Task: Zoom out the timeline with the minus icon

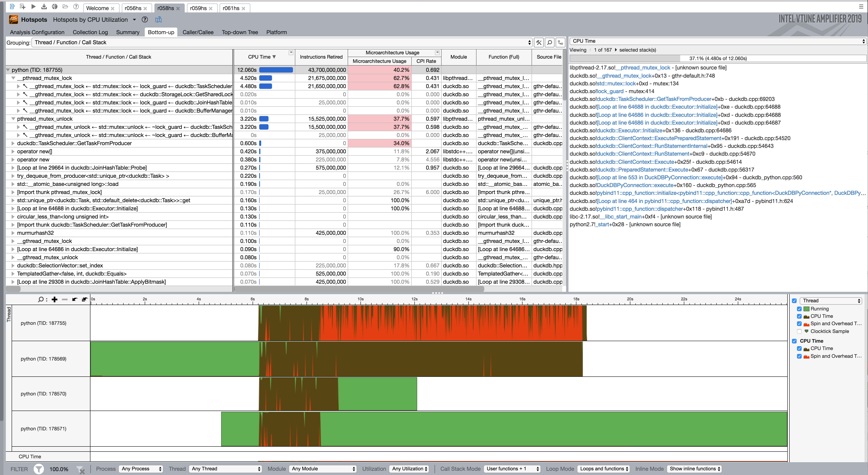Action: (x=65, y=299)
